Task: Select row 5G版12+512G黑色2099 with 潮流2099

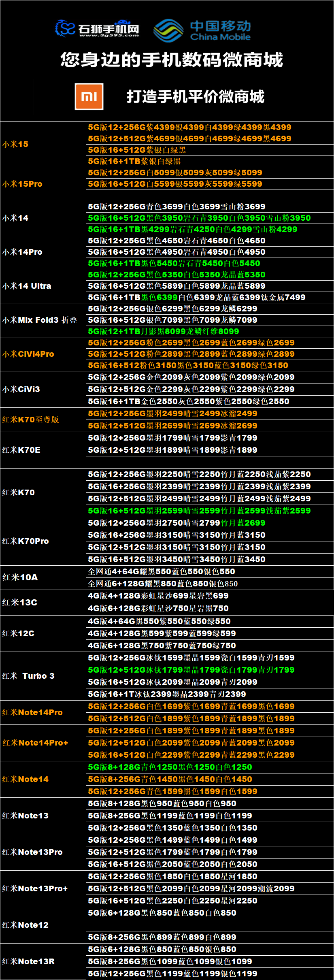Action: tap(210, 888)
